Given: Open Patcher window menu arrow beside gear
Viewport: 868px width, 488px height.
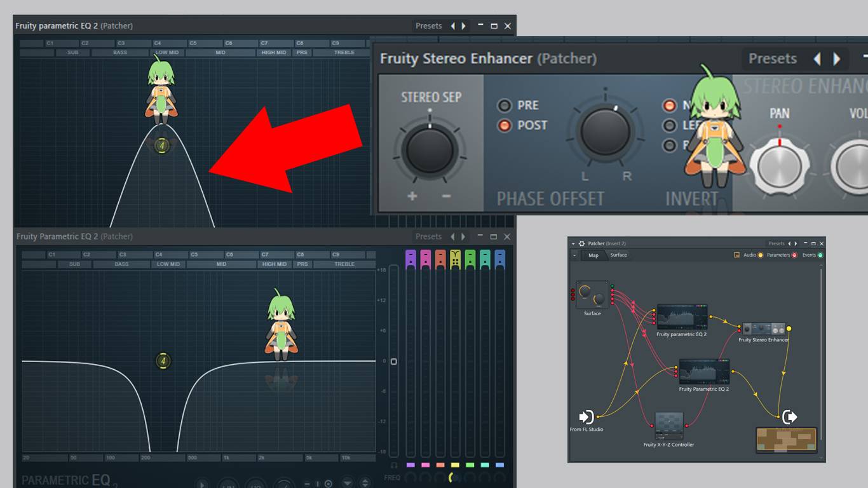Looking at the screenshot, I should (573, 243).
